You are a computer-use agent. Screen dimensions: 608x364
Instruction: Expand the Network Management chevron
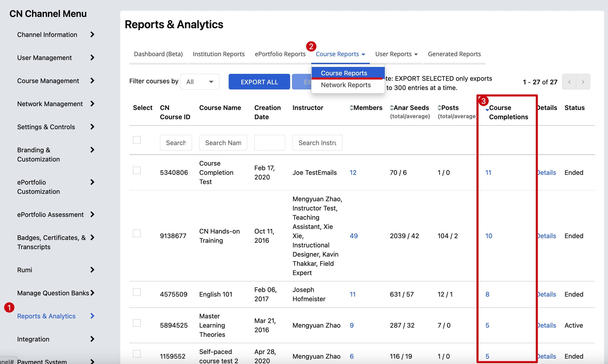tap(93, 104)
